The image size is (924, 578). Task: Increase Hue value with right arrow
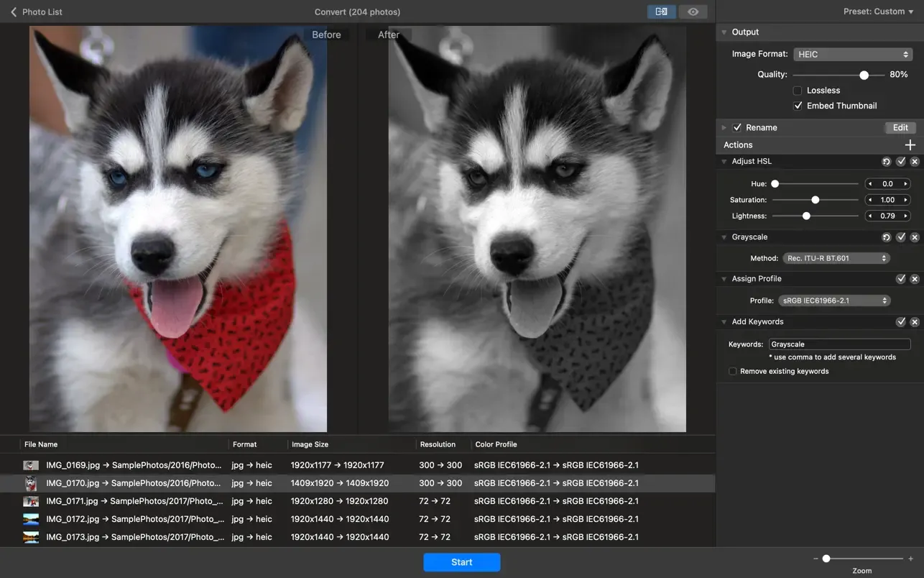coord(906,184)
